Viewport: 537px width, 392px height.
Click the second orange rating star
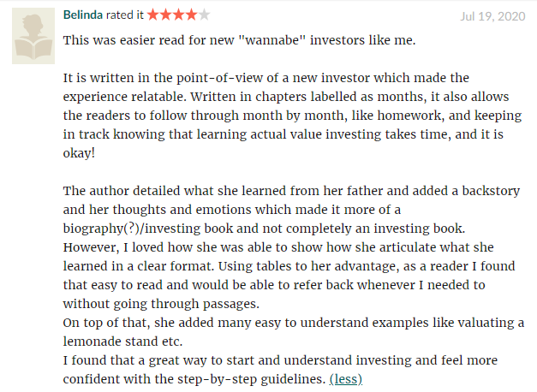(165, 15)
